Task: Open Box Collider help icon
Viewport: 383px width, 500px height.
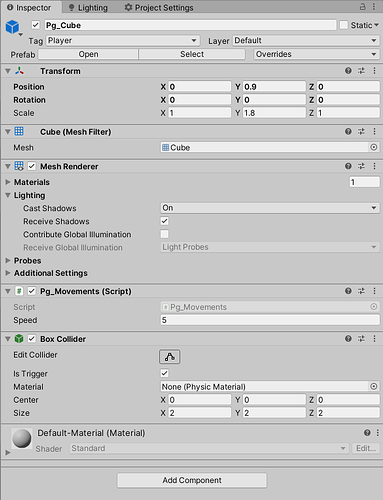Action: click(x=348, y=339)
